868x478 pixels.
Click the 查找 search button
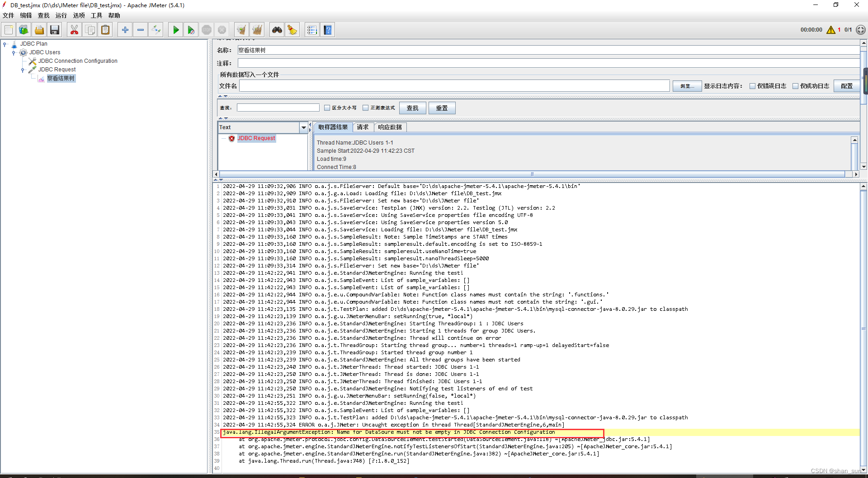point(412,108)
